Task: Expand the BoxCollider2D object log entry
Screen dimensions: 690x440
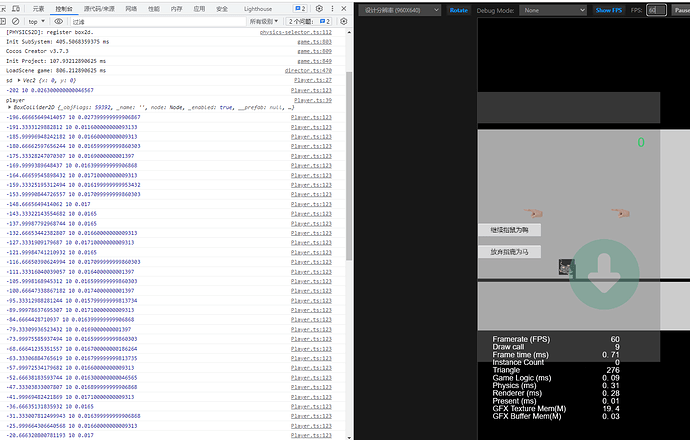Action: pos(10,107)
